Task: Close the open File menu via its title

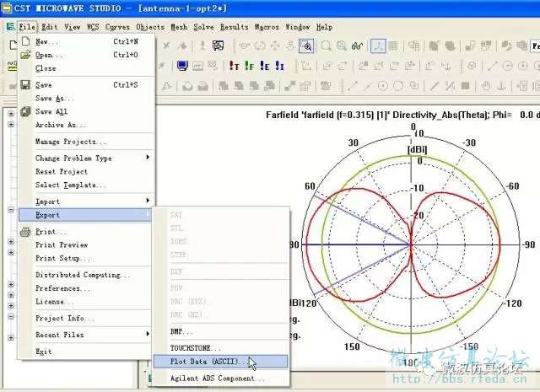Action: pyautogui.click(x=27, y=27)
